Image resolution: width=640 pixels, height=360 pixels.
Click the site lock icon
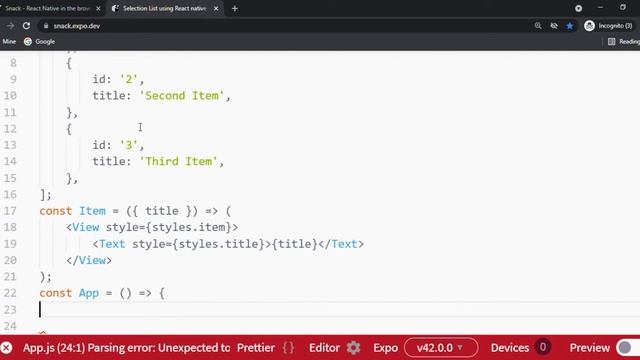point(46,26)
